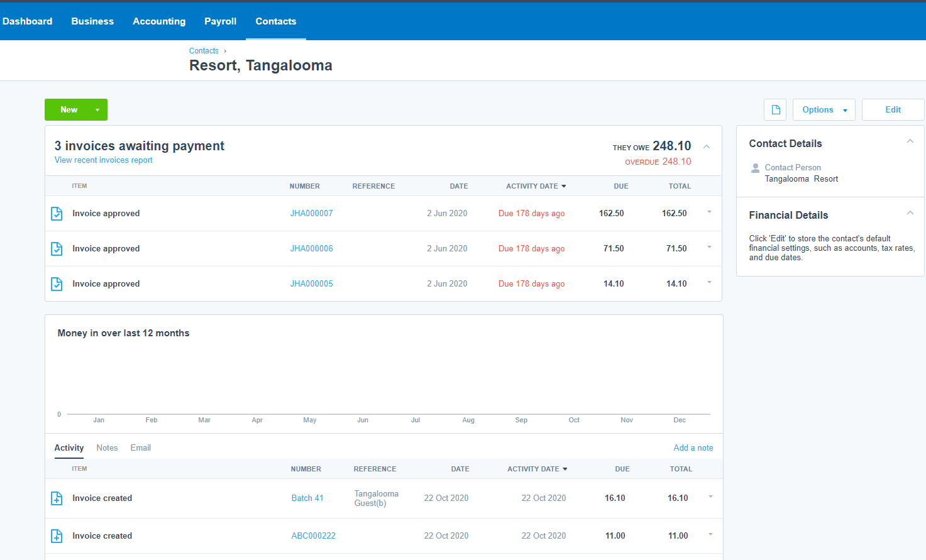
Task: Click the ITEM column header in Activity table
Action: pos(79,469)
